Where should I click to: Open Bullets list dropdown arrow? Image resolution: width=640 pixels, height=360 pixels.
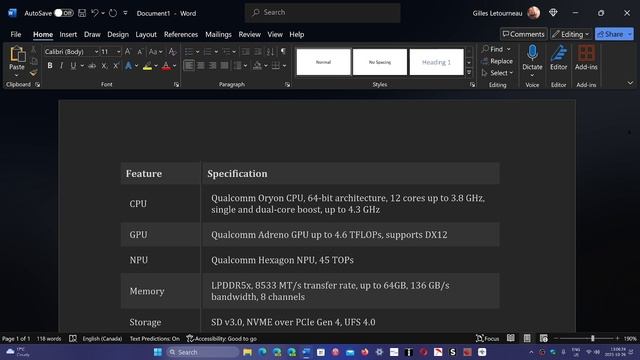[198, 52]
